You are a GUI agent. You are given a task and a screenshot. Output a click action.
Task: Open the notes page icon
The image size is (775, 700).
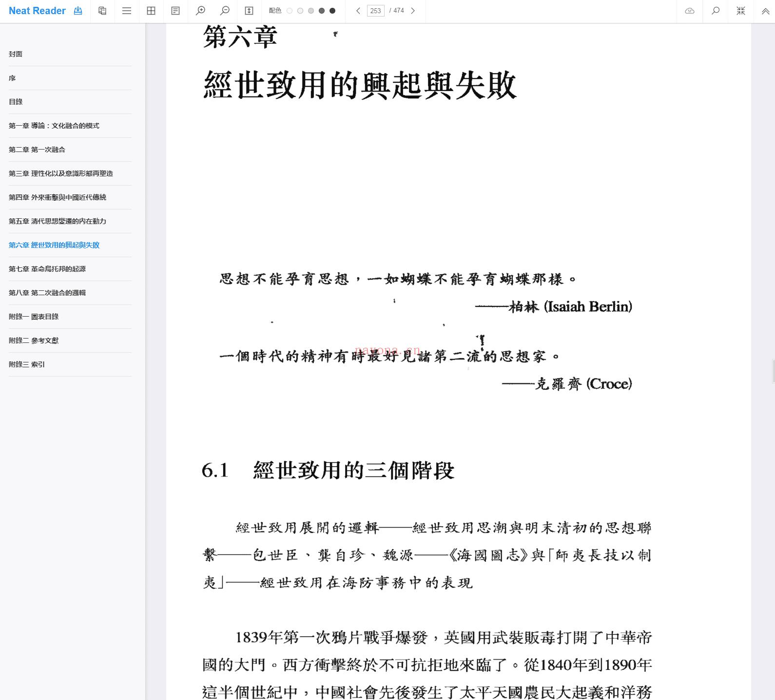point(175,11)
